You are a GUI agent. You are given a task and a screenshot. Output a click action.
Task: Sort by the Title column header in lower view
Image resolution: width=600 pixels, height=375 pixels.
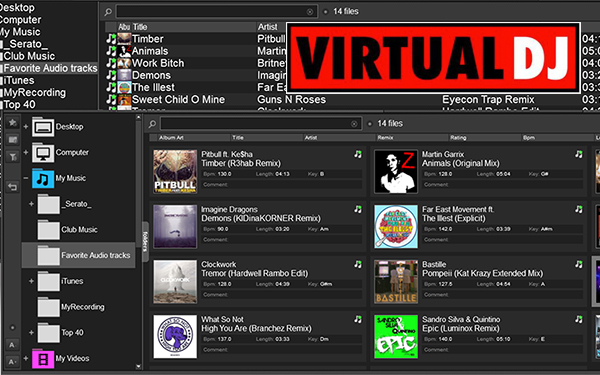tap(266, 138)
